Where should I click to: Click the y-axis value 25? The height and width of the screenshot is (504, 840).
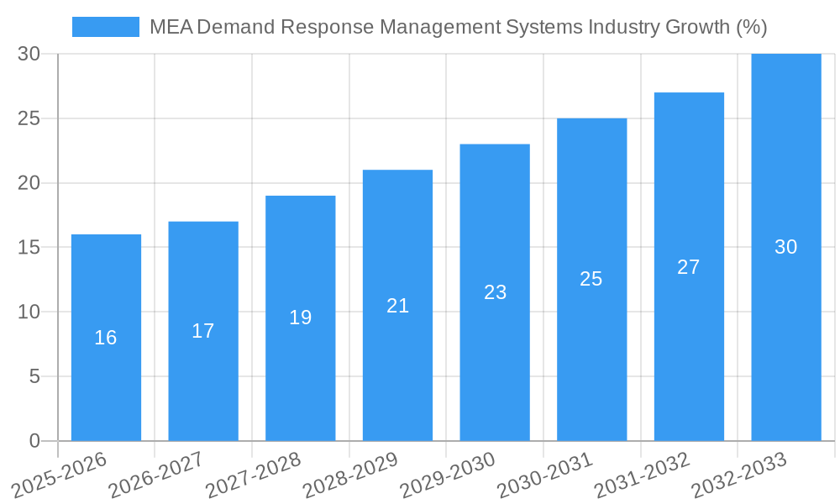point(29,118)
